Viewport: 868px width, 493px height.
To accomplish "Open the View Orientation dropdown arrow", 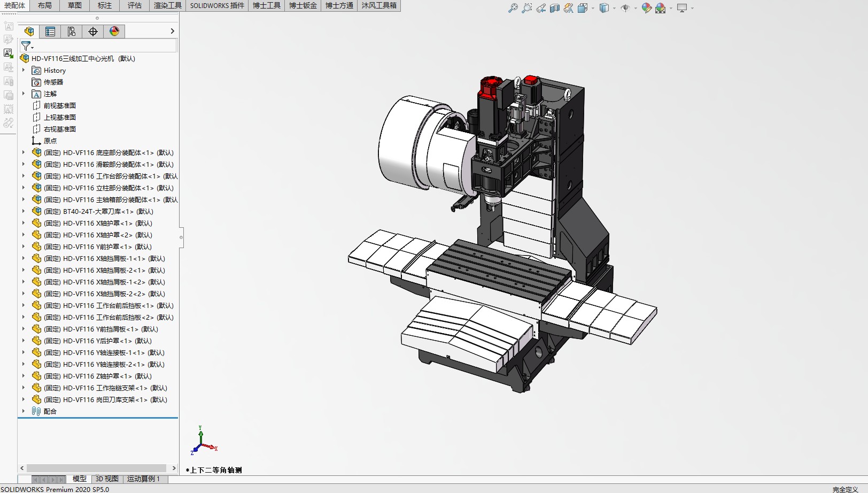I will 593,9.
